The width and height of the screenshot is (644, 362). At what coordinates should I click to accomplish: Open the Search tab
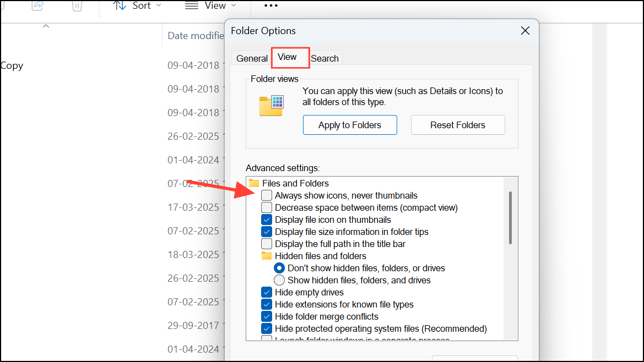(324, 58)
